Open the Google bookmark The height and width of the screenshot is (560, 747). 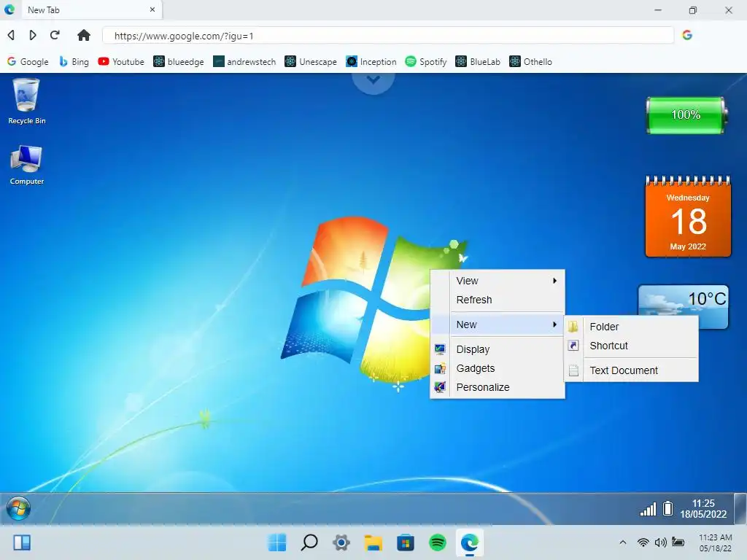click(28, 62)
